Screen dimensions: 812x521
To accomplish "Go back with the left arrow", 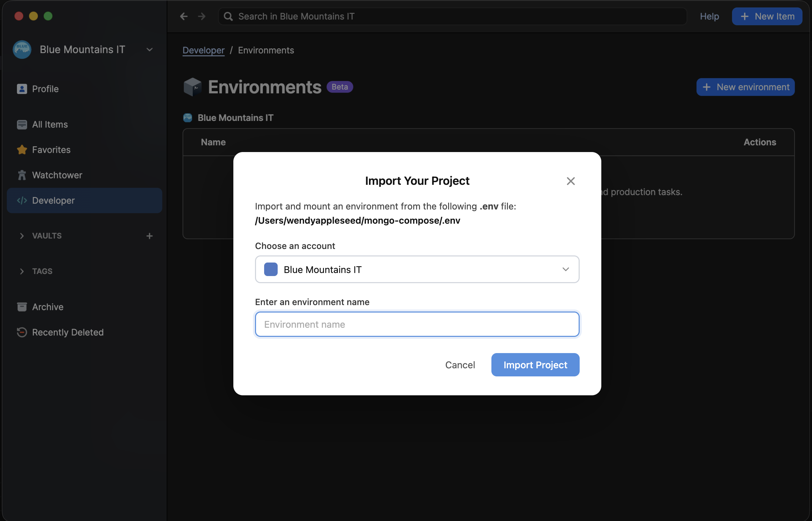I will click(184, 16).
